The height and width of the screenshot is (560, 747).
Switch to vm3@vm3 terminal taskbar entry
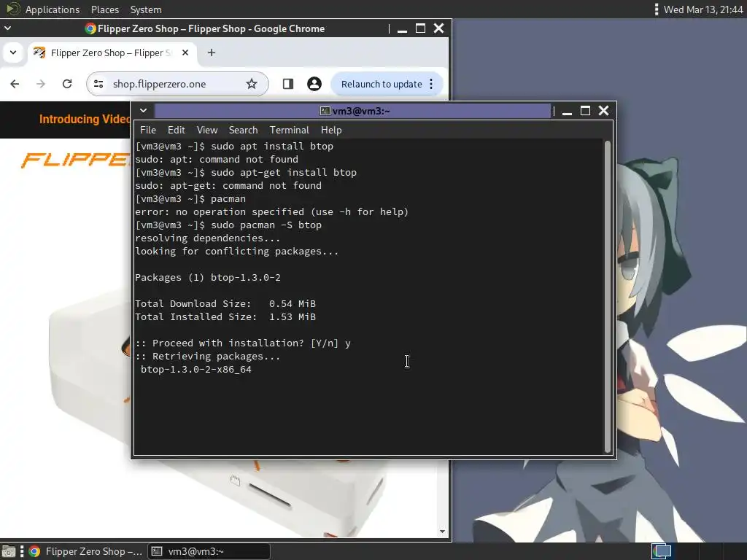click(x=209, y=551)
